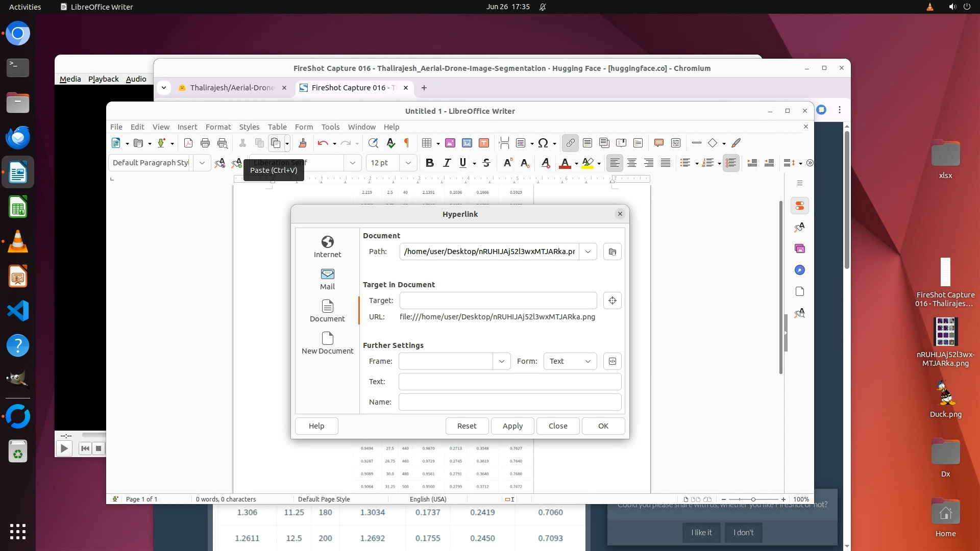This screenshot has height=551, width=980.
Task: Select the New Document hyperlink type
Action: click(327, 343)
